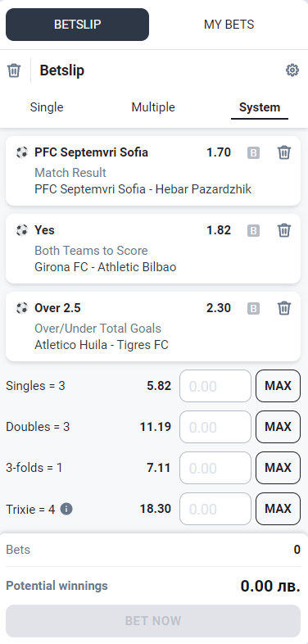The height and width of the screenshot is (644, 308).
Task: Focus the Doubles stake input field
Action: coord(215,427)
